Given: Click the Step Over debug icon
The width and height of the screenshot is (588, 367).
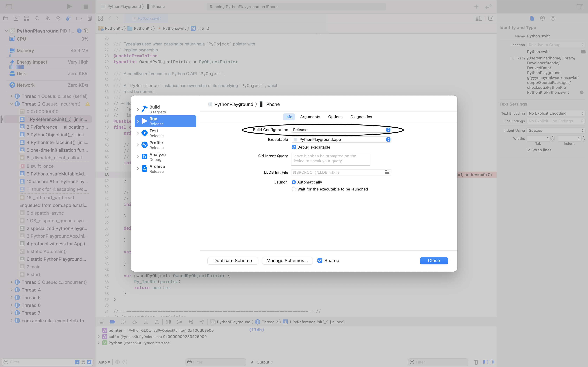Looking at the screenshot, I should point(135,322).
